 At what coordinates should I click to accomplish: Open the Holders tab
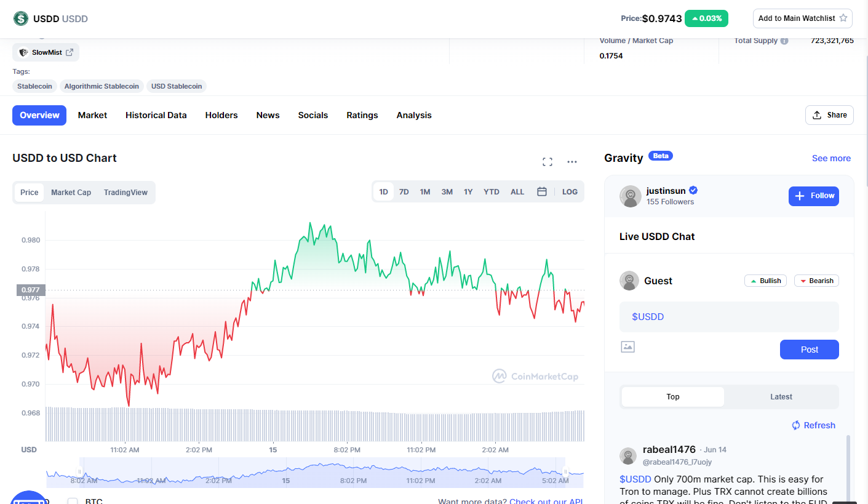(221, 115)
